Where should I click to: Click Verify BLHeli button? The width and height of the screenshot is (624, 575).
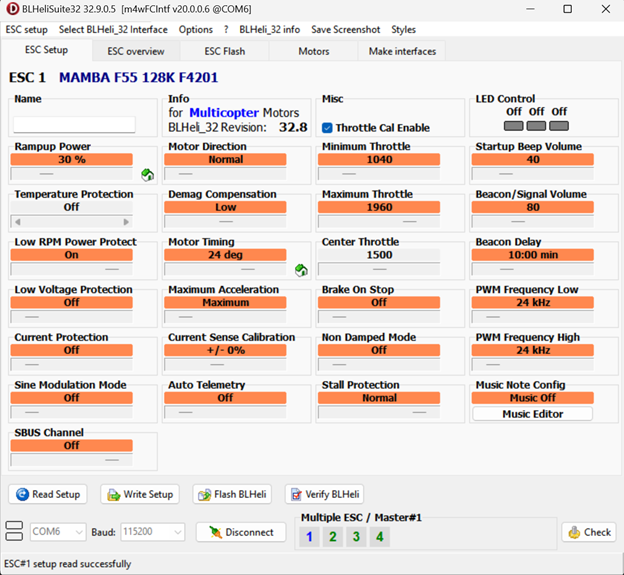324,494
